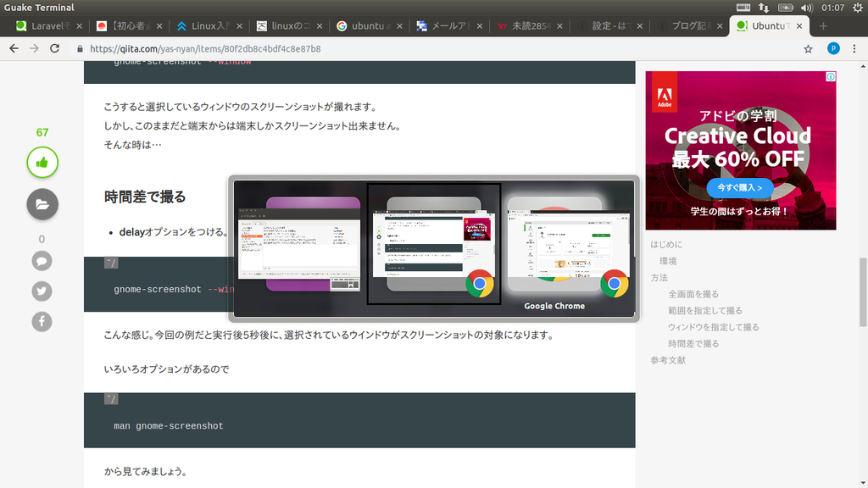Open a new browser tab

tap(823, 26)
